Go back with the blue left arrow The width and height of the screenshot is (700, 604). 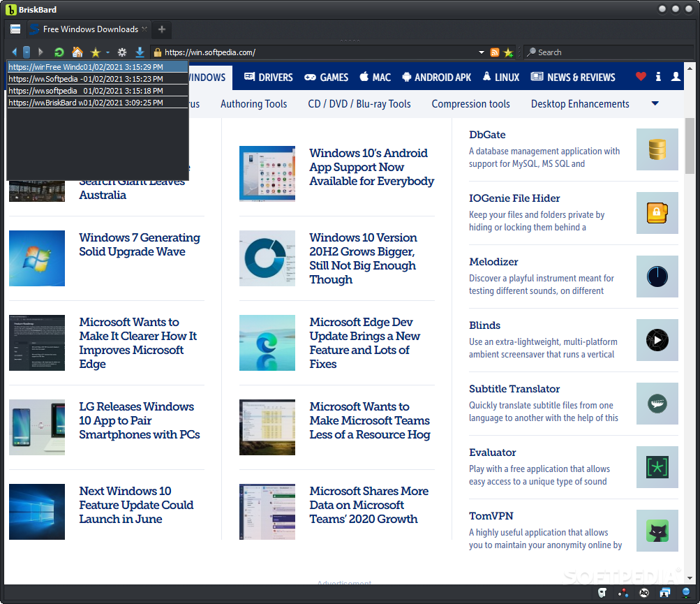click(14, 52)
